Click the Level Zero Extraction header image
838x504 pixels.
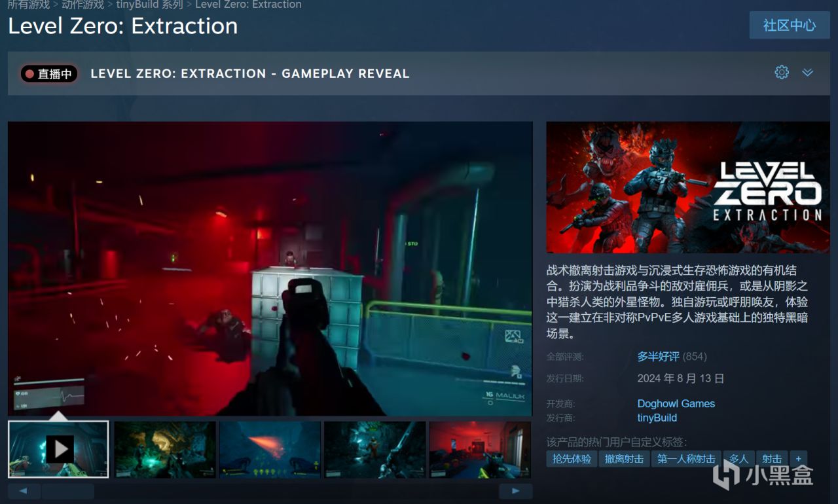click(688, 187)
